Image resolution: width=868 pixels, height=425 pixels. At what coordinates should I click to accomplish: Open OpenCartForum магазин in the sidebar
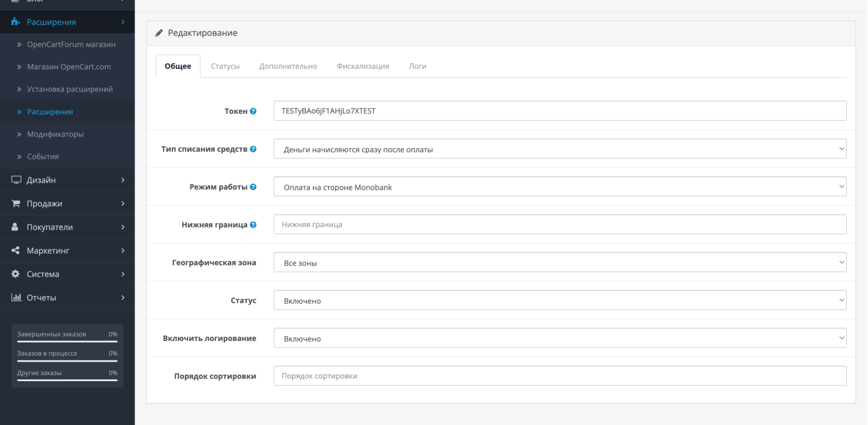(x=71, y=44)
